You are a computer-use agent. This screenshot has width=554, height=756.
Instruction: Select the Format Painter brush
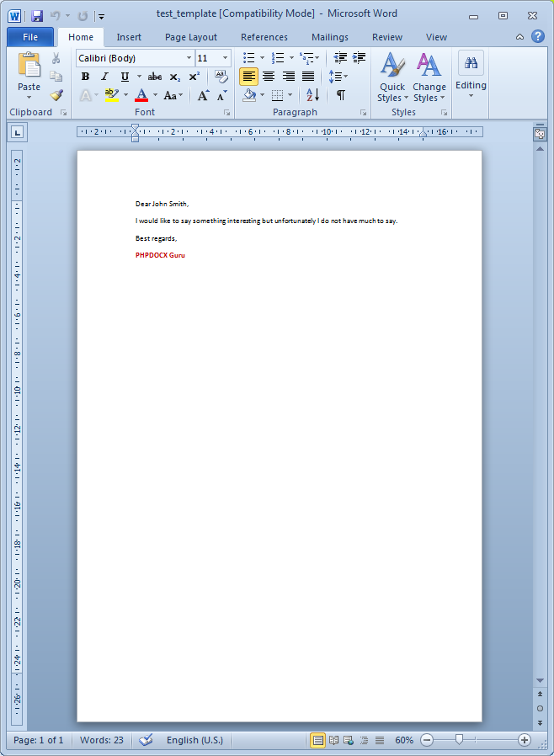point(56,95)
